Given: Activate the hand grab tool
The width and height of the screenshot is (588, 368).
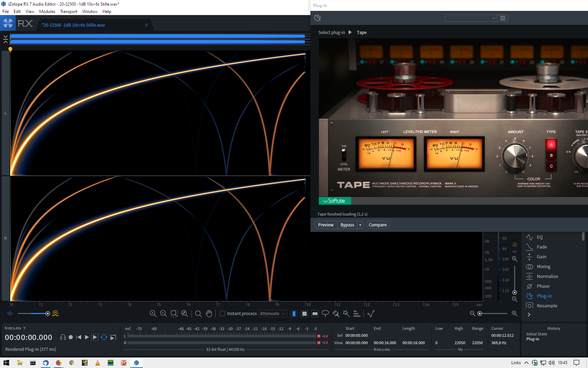Looking at the screenshot, I should click(209, 314).
